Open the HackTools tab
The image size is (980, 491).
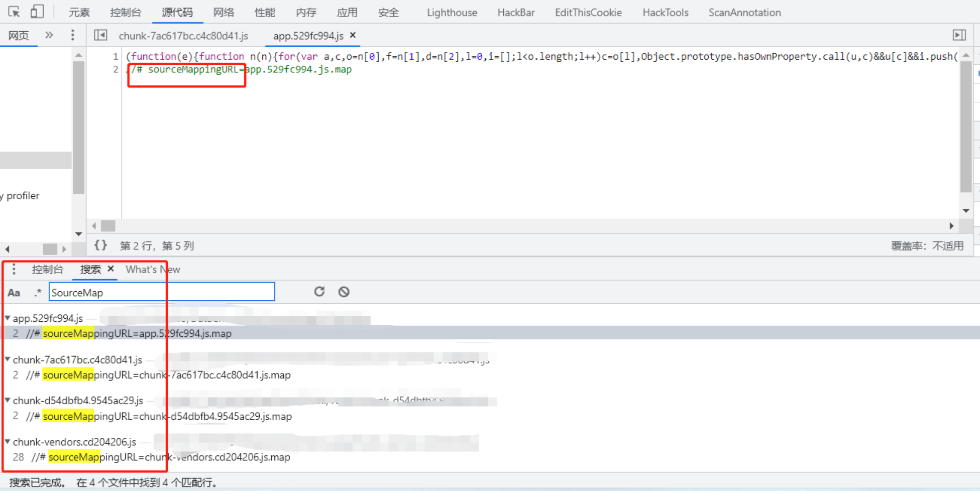click(666, 13)
